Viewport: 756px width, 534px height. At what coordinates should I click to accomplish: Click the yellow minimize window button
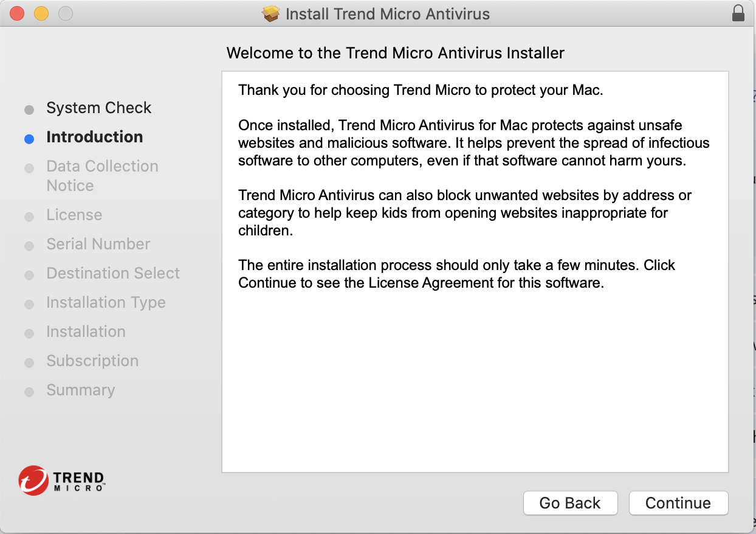click(41, 13)
